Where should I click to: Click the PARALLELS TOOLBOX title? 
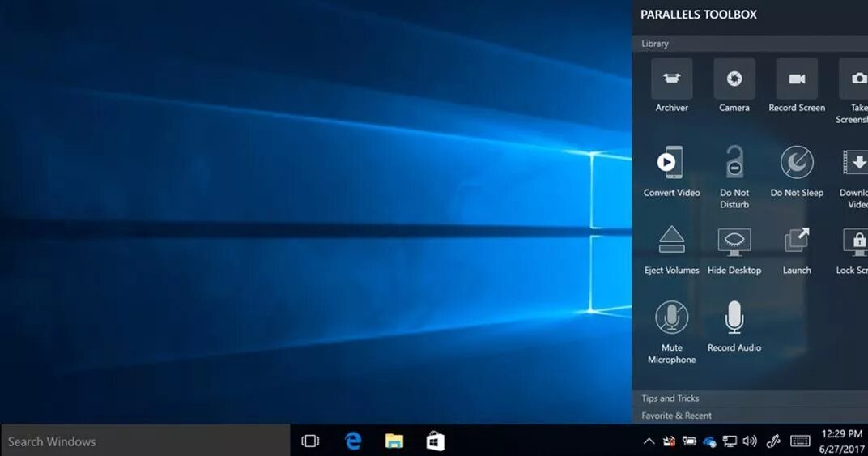pyautogui.click(x=699, y=15)
